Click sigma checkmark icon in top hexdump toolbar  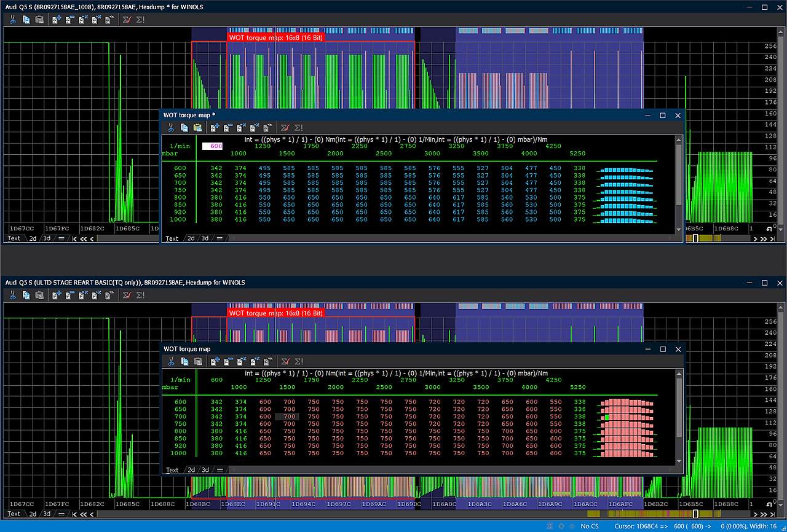click(127, 20)
